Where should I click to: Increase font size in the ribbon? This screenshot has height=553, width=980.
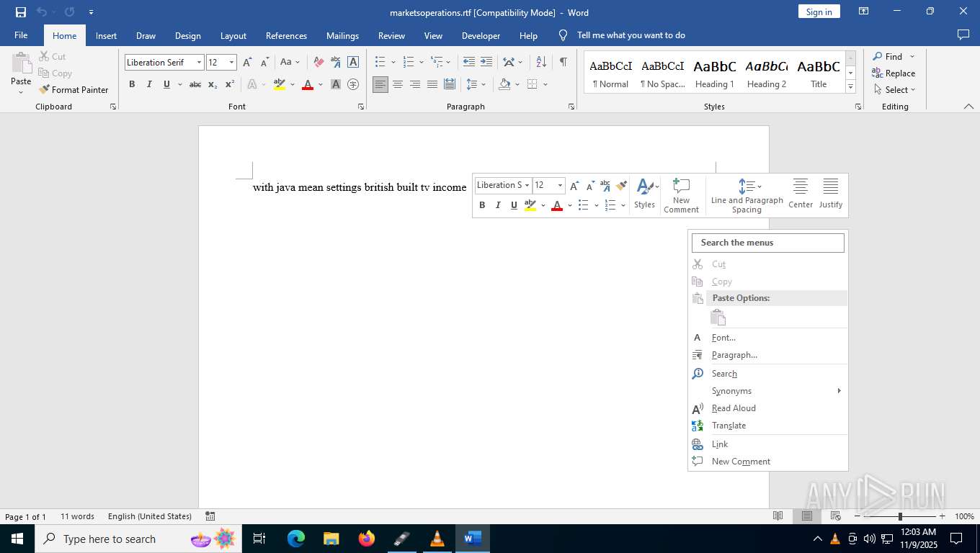248,62
